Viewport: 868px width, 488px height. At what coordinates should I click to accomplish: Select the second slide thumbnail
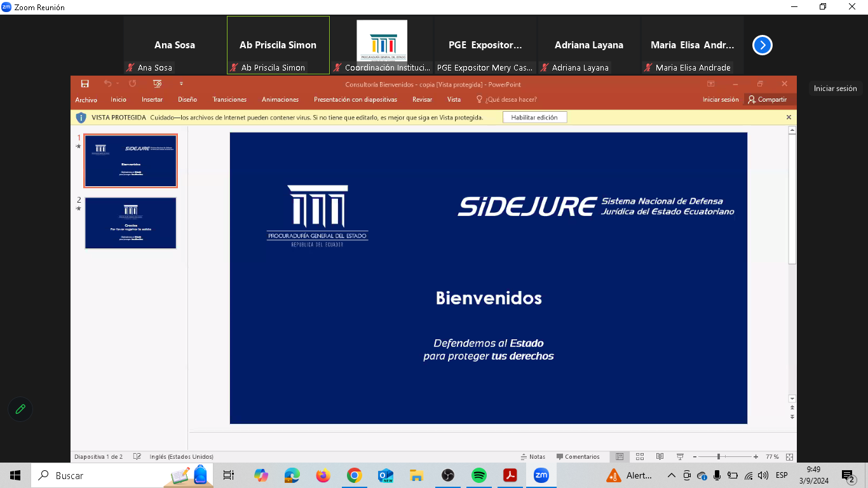[130, 223]
